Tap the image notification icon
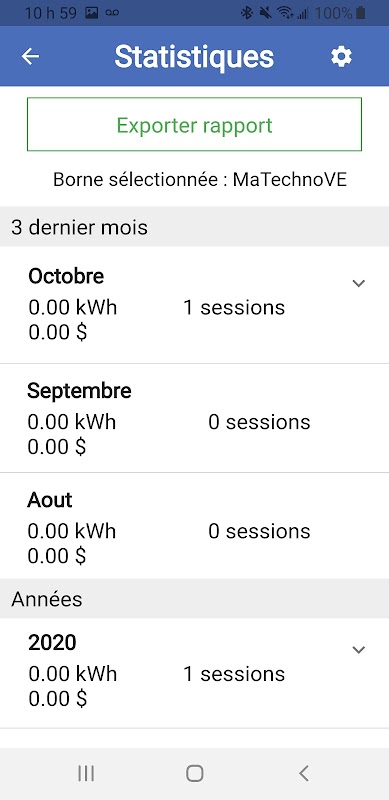Image resolution: width=389 pixels, height=800 pixels. pos(92,13)
